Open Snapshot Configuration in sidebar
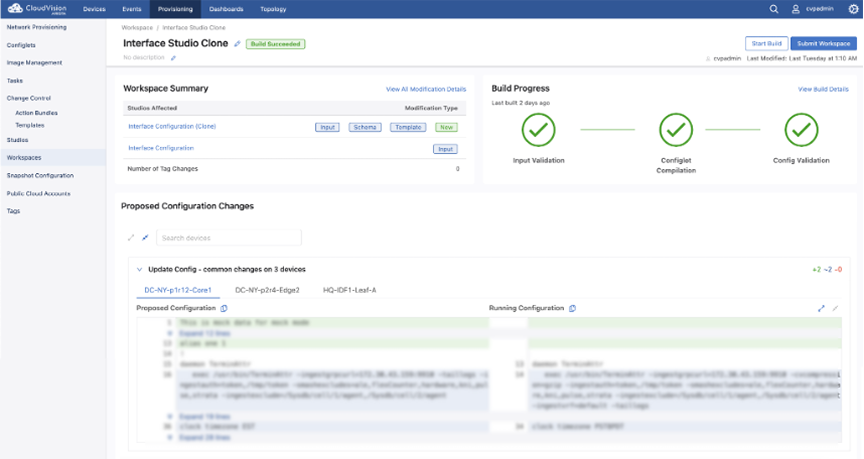Screen dimensions: 864x459 (x=40, y=176)
